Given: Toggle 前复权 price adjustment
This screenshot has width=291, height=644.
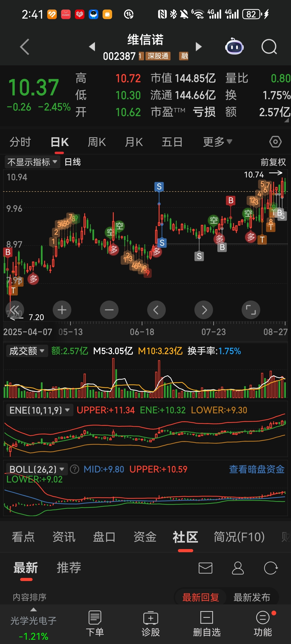Looking at the screenshot, I should 273,162.
